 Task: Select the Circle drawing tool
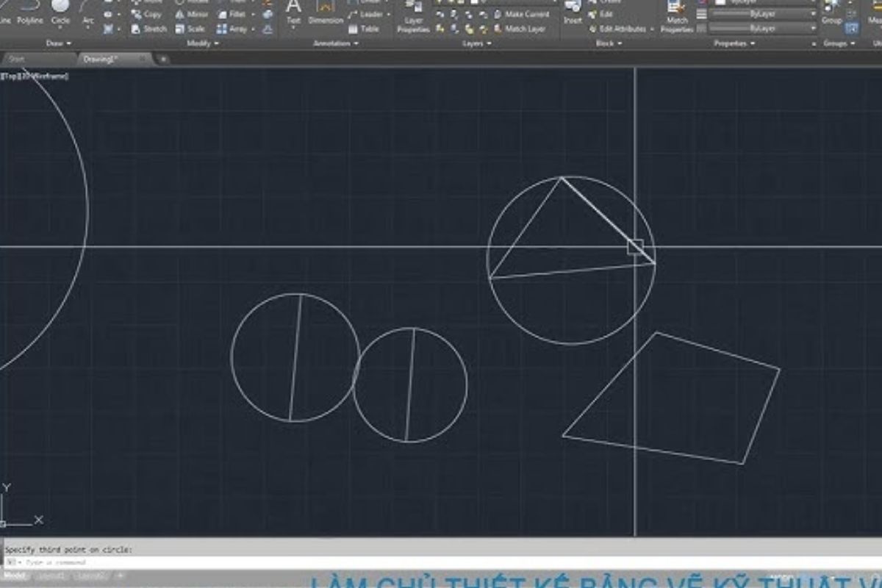(x=60, y=13)
